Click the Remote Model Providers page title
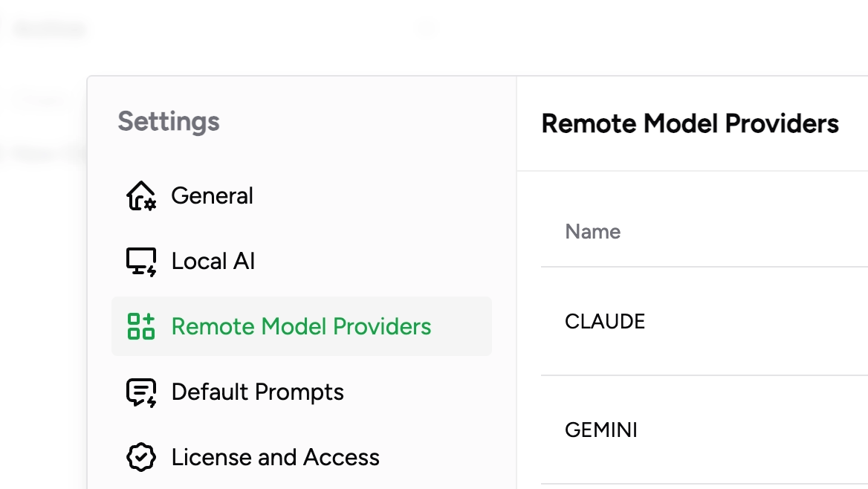 click(691, 123)
